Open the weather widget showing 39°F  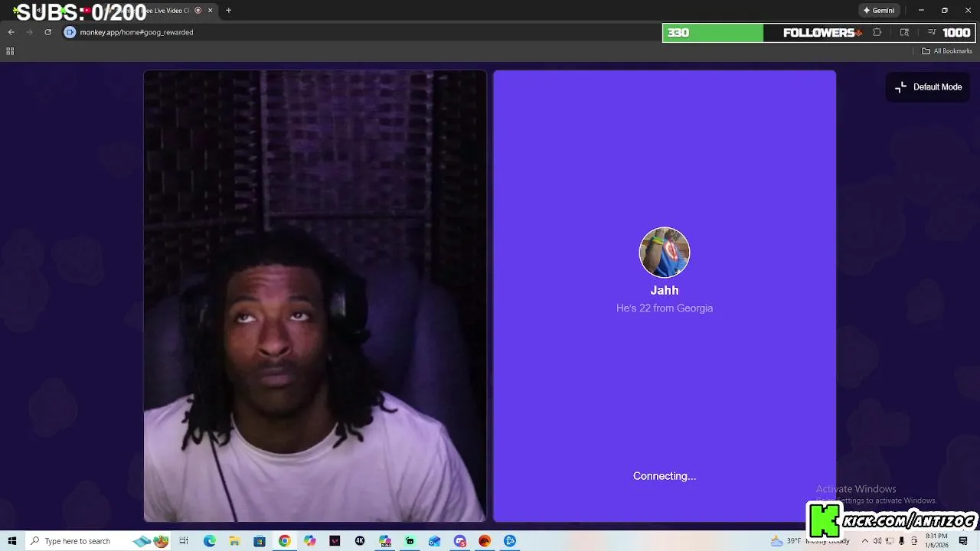[x=810, y=541]
